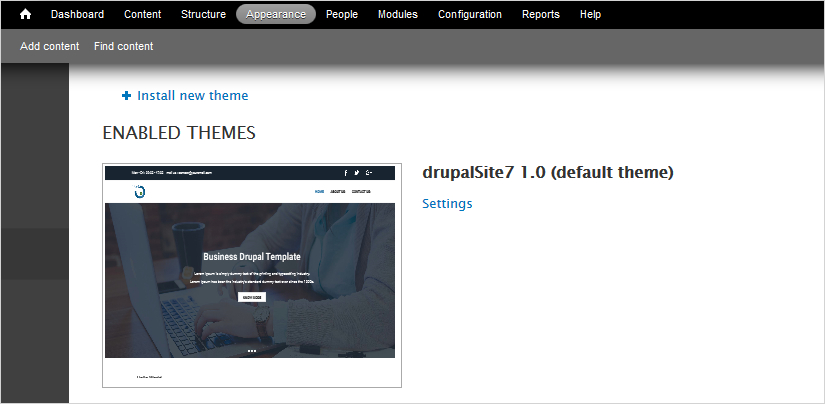Click the Facebook icon in theme preview

coord(346,173)
